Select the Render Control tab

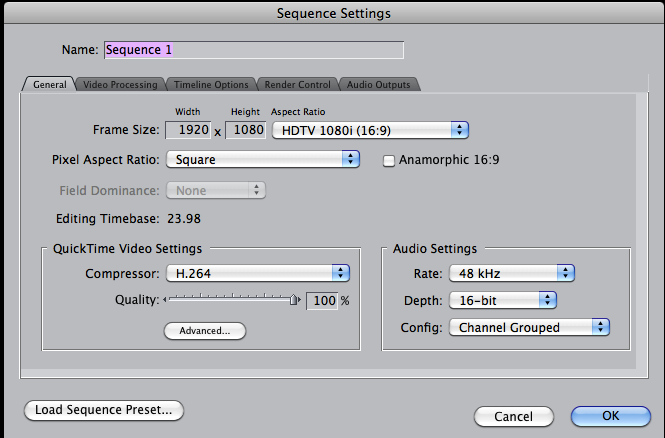pyautogui.click(x=298, y=85)
